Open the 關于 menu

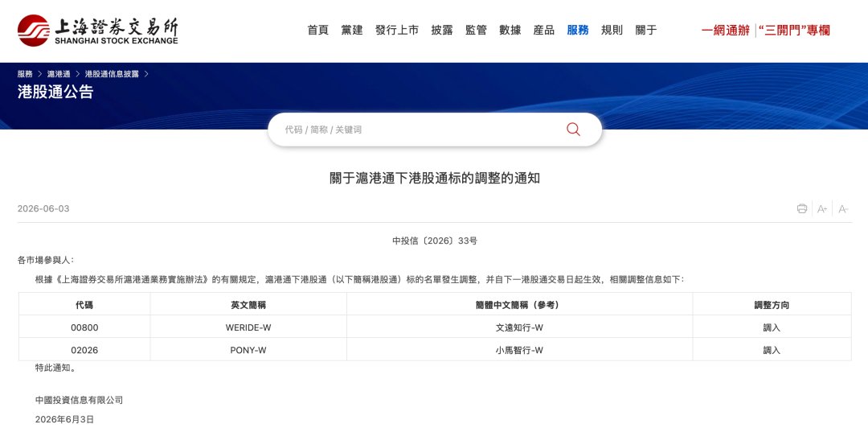[x=646, y=31]
